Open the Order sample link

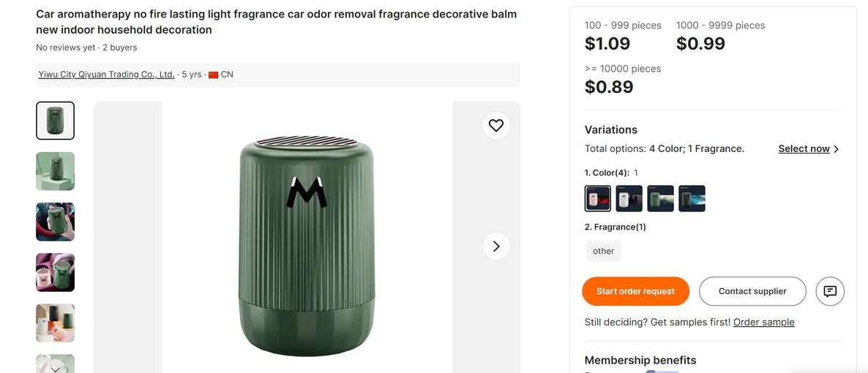point(763,322)
